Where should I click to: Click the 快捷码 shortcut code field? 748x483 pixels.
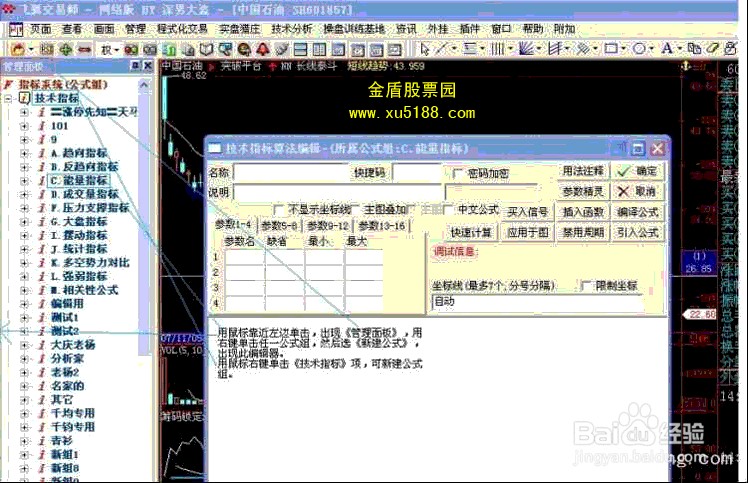click(417, 173)
